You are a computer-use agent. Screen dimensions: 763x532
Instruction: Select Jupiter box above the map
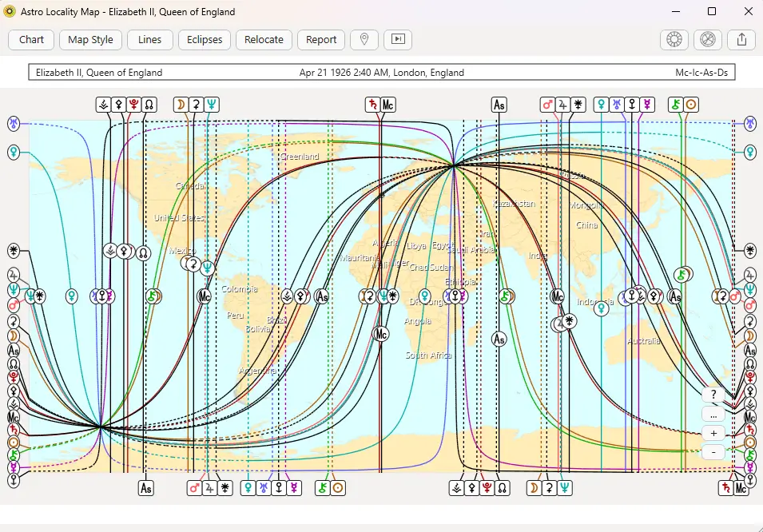coord(563,105)
